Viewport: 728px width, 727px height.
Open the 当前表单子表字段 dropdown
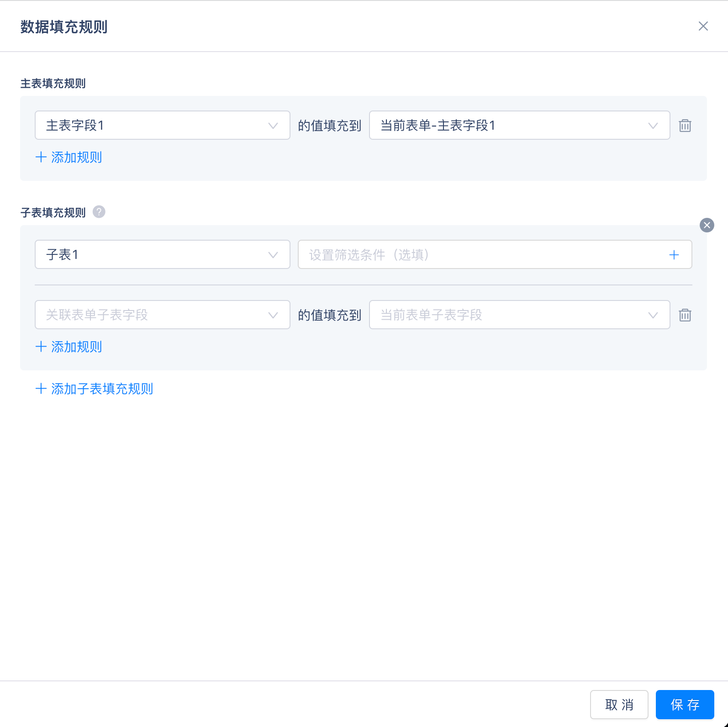point(519,315)
